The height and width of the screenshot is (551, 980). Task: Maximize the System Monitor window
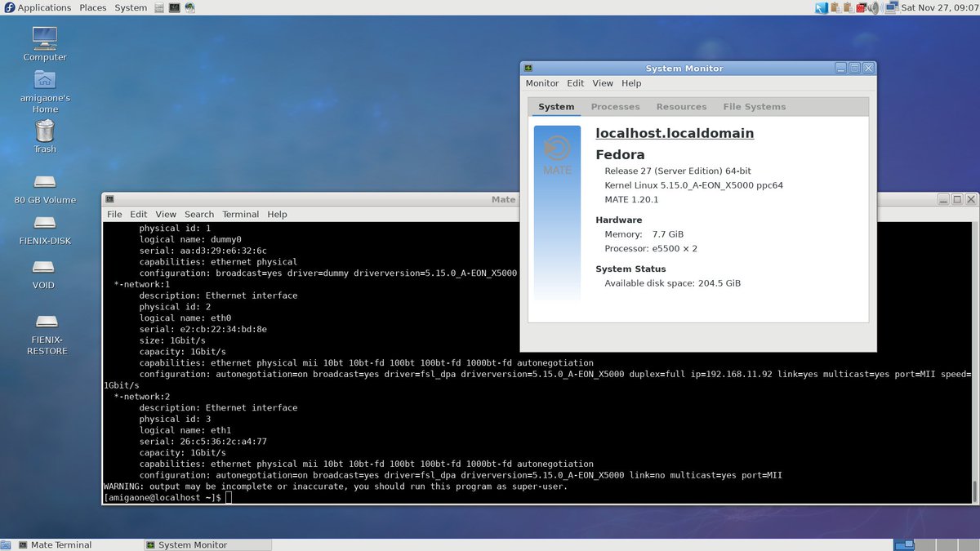click(x=854, y=69)
